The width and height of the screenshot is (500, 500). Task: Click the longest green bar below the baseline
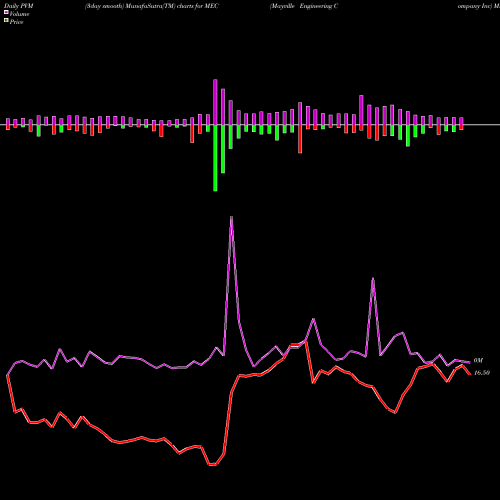tap(215, 158)
